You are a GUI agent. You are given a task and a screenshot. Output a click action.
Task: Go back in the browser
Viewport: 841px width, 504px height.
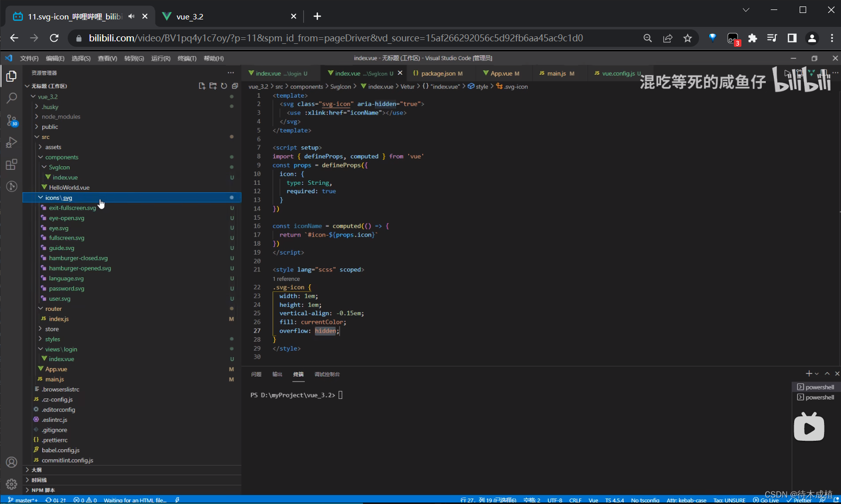click(14, 38)
